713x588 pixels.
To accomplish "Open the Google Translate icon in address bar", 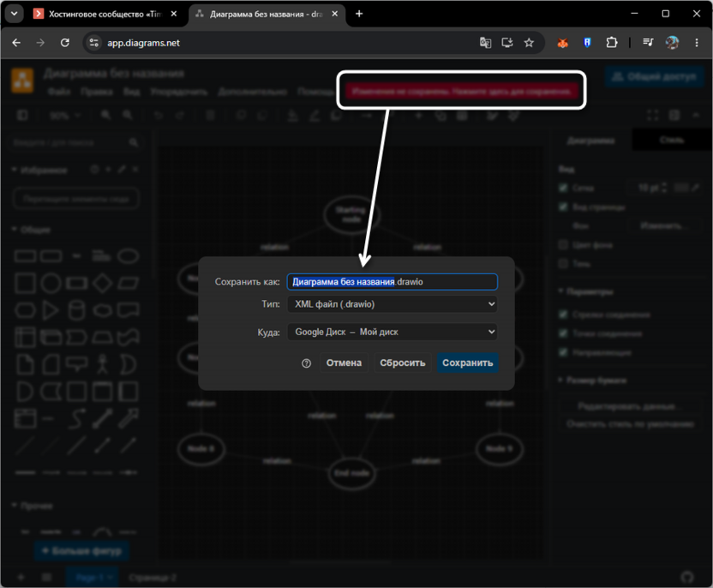I will coord(485,43).
